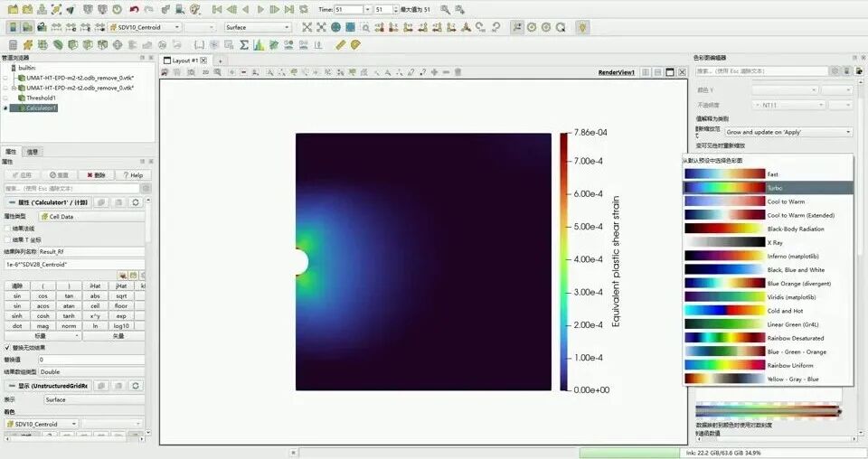The image size is (868, 459).
Task: Open SDV10_Centroid dropdown in properties coloring section
Action: pyautogui.click(x=42, y=424)
